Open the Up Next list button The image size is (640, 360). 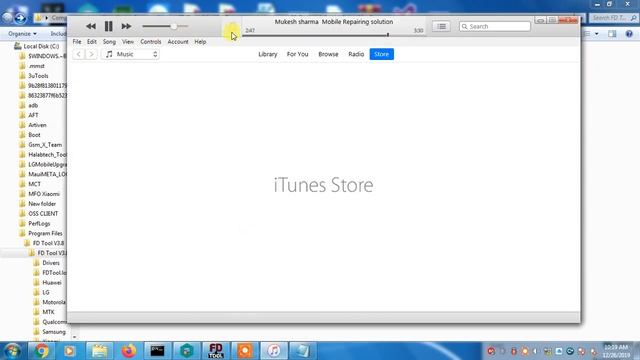coord(441,27)
